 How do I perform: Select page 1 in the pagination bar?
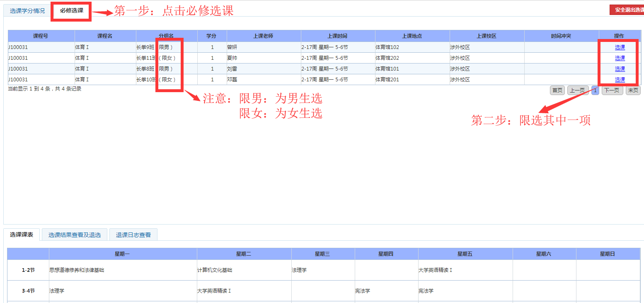point(595,90)
